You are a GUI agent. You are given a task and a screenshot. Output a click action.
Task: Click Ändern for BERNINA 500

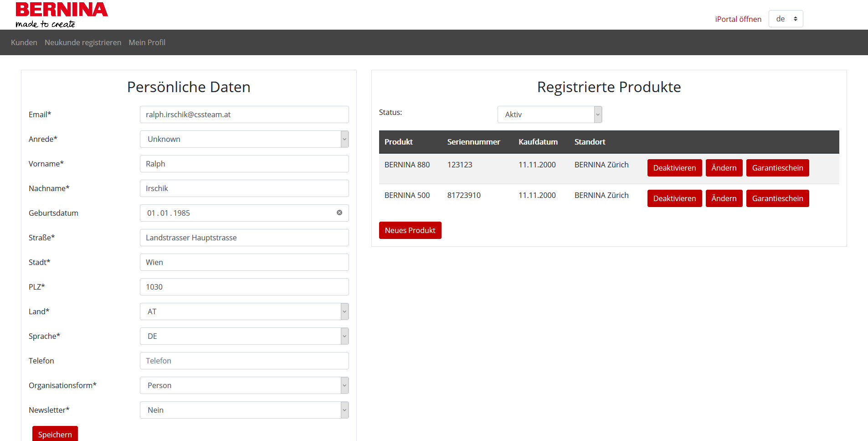coord(724,198)
